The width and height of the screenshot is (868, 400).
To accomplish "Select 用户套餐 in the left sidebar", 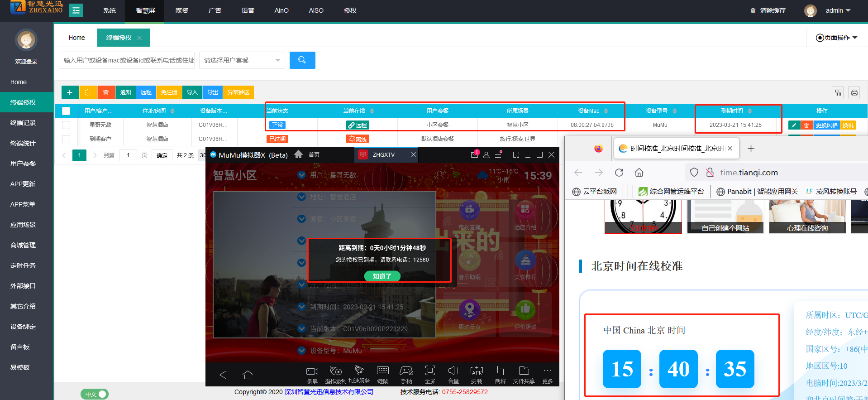I will [x=23, y=164].
